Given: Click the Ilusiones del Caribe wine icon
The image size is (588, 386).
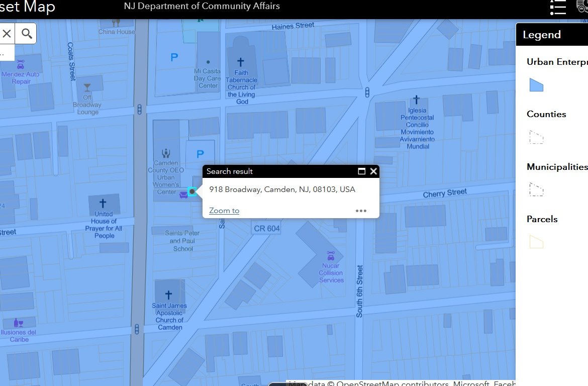Looking at the screenshot, I should point(18,323).
